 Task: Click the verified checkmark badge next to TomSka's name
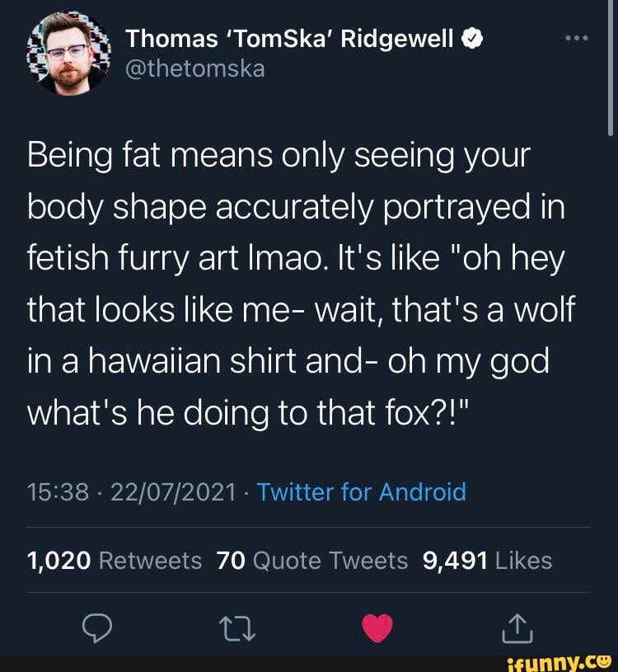coord(471,39)
